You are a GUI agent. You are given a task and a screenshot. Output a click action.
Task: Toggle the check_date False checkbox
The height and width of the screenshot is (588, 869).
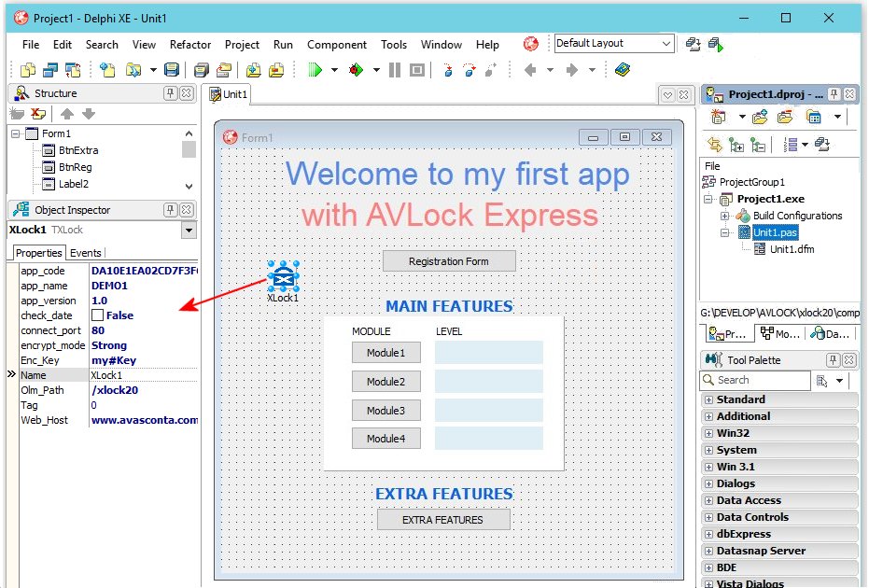(x=97, y=315)
